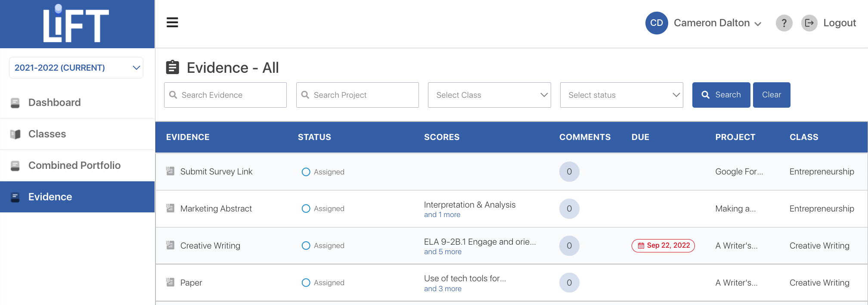Click the Submit Survey Link evidence icon
The height and width of the screenshot is (305, 868).
coord(170,171)
